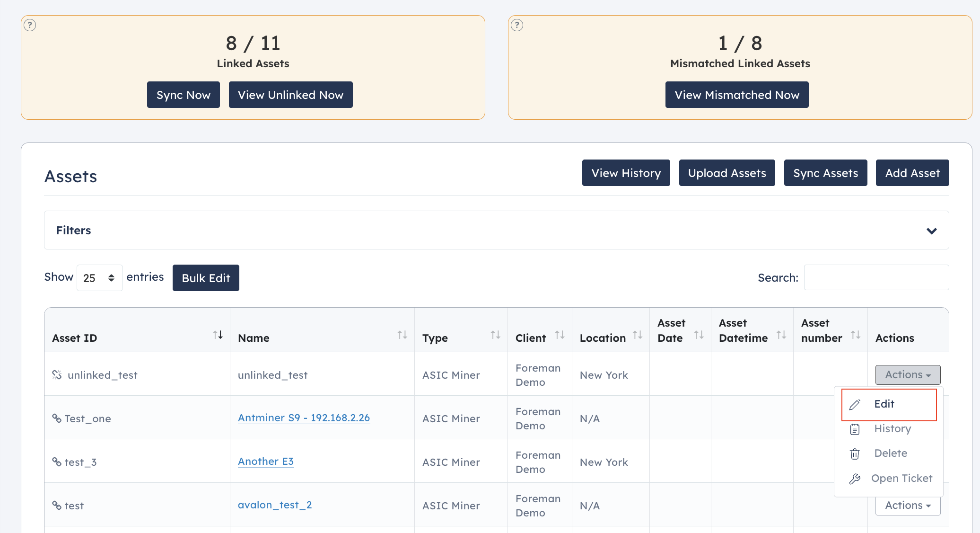Click Sync Assets button
The height and width of the screenshot is (533, 980).
click(825, 173)
